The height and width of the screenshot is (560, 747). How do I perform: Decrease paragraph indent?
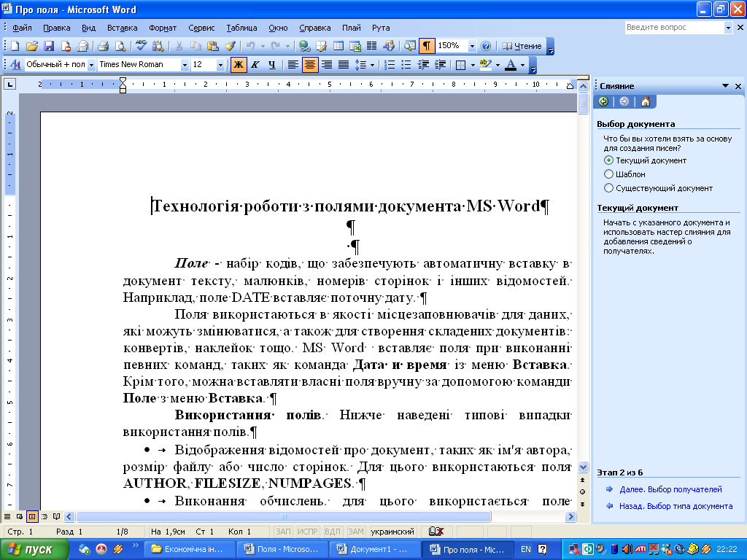coord(423,64)
